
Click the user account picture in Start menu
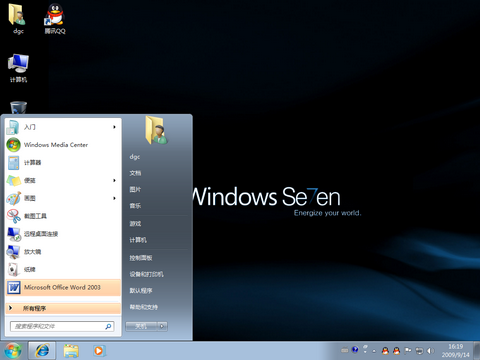coord(156,130)
